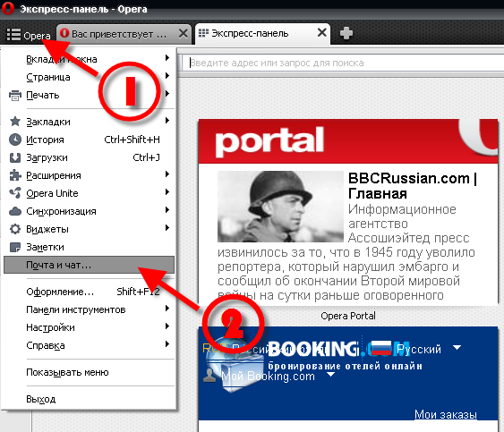
Task: Click the address and search field
Action: pyautogui.click(x=344, y=63)
